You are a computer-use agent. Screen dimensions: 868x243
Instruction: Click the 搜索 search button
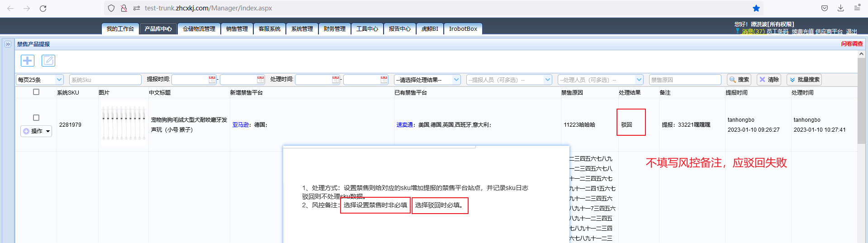[739, 80]
